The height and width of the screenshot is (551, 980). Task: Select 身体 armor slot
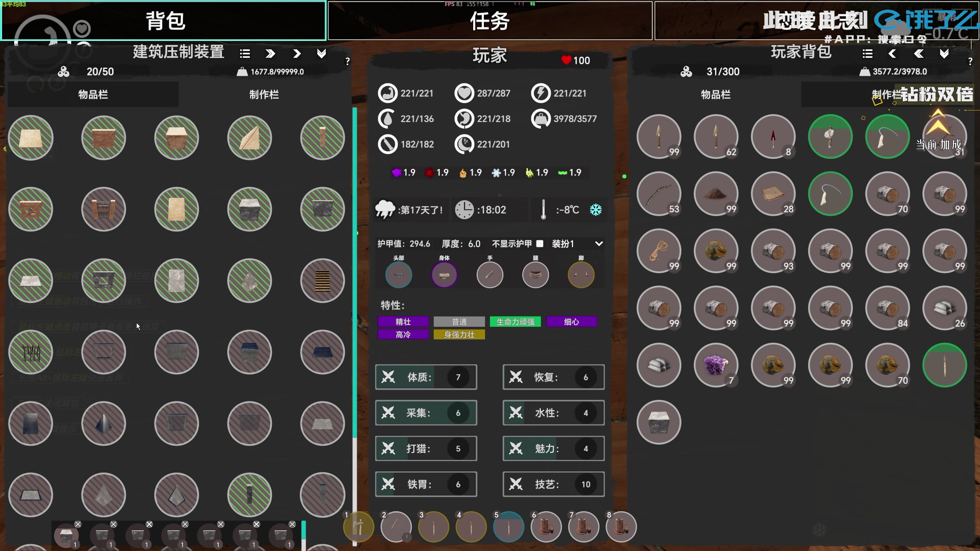(x=444, y=275)
